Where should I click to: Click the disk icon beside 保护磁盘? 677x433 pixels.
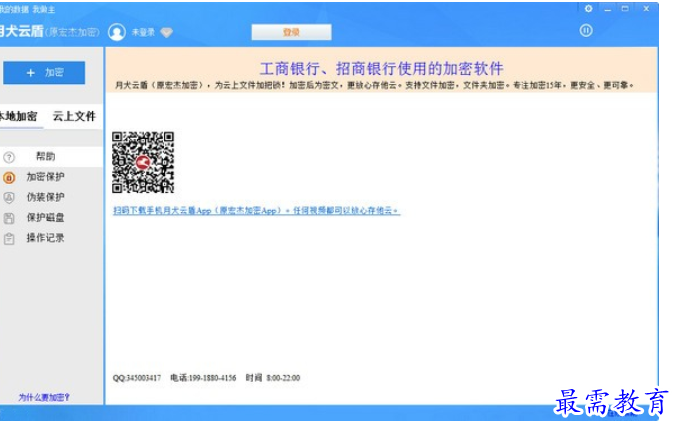pos(9,218)
